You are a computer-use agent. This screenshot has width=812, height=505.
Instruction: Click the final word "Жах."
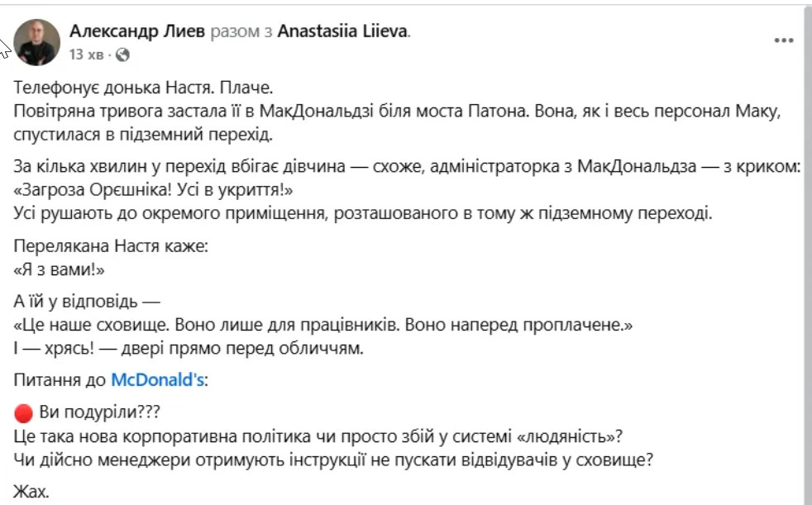(x=32, y=492)
